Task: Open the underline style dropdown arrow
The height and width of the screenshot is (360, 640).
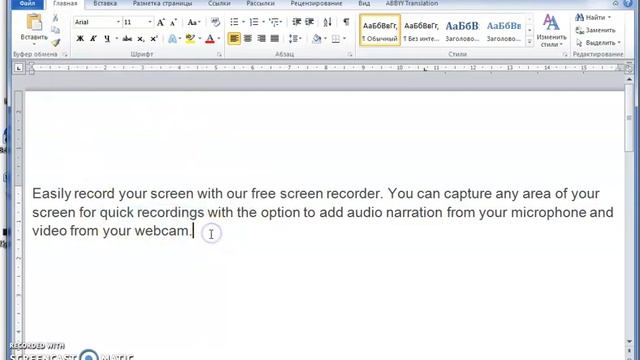Action: [x=116, y=39]
